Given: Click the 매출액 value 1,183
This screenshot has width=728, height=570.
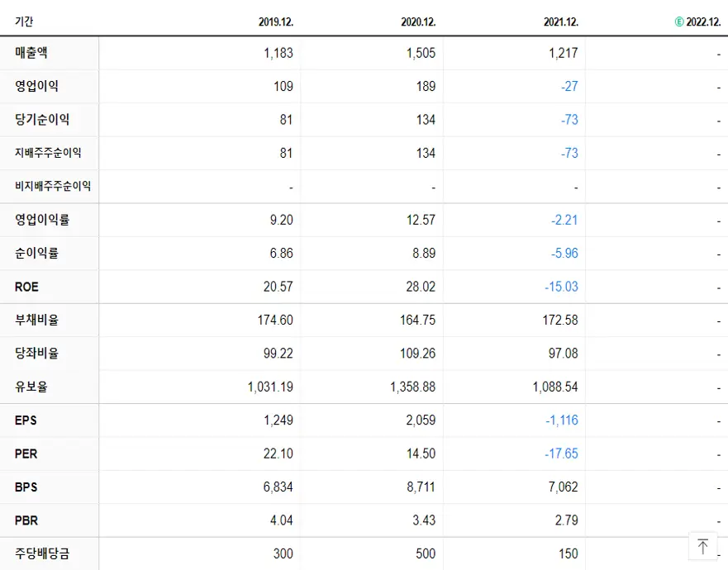Looking at the screenshot, I should click(x=278, y=53).
